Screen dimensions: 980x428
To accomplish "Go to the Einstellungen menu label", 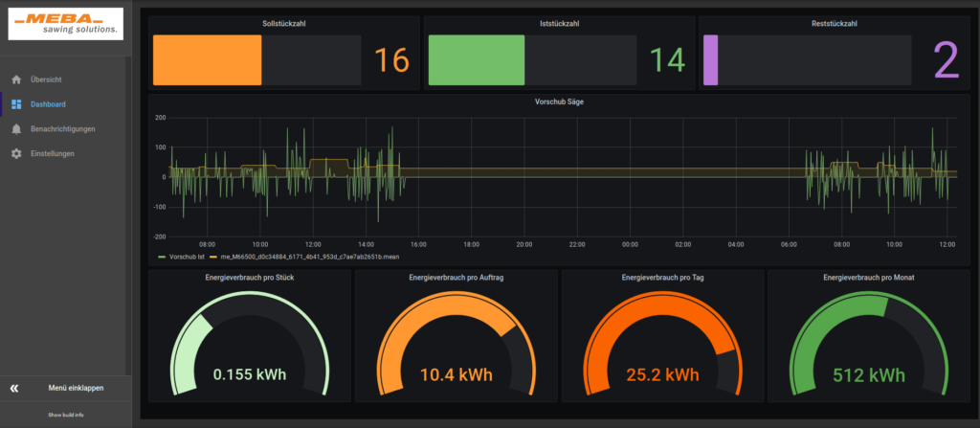I will (x=52, y=154).
